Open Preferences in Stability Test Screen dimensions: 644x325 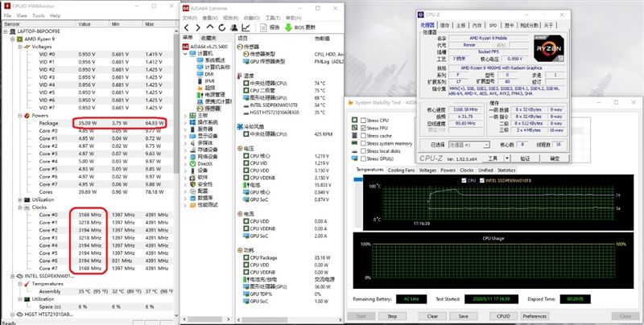535,316
